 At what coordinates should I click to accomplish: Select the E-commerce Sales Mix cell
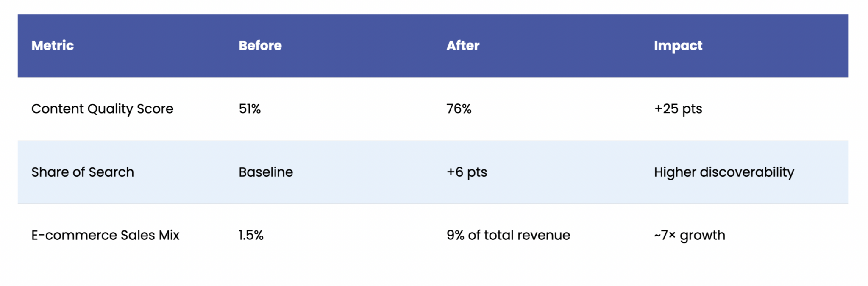(x=106, y=235)
